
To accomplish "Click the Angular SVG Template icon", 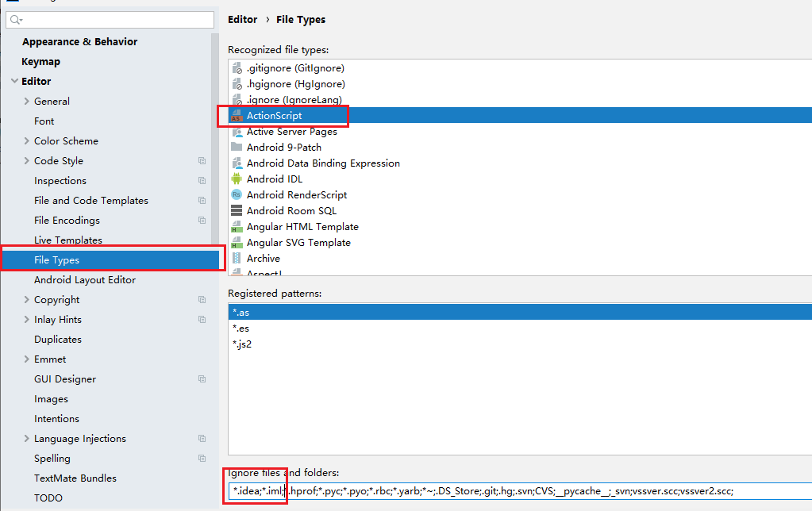I will click(x=237, y=242).
